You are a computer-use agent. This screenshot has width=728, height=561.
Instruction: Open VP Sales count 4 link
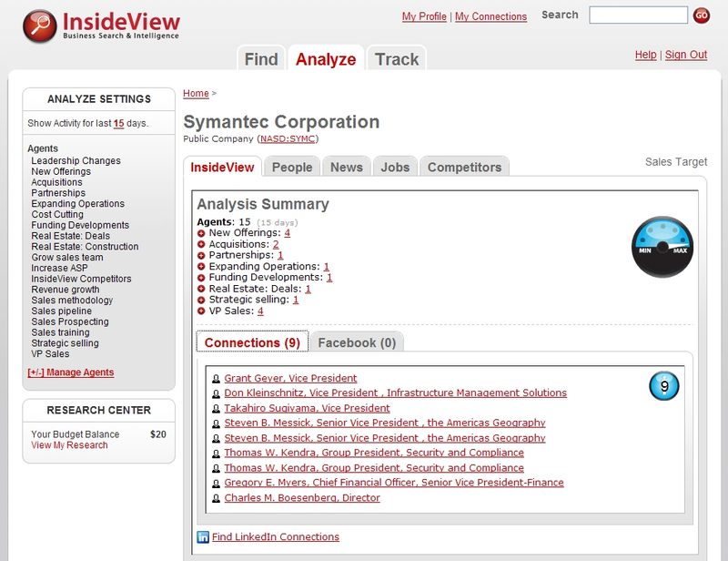coord(260,311)
